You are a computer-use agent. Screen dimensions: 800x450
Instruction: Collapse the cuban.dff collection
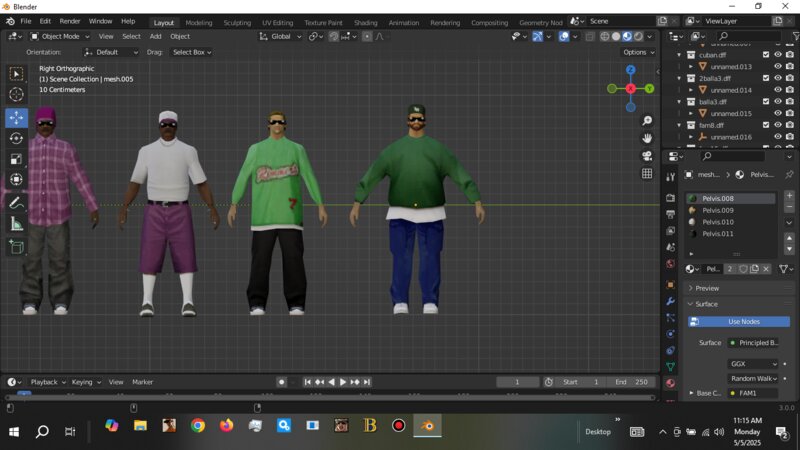(679, 55)
